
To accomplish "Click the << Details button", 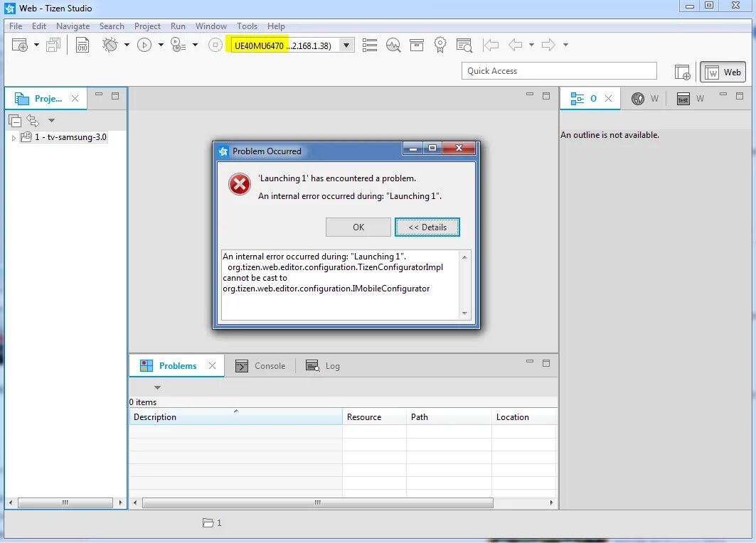I will (x=427, y=227).
